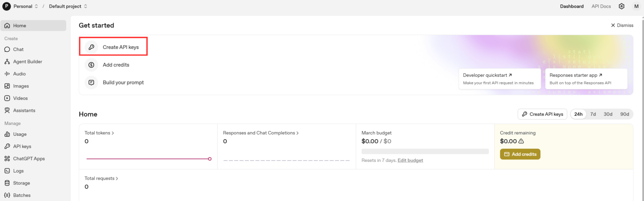Open ChatGPT Apps sidebar icon
The height and width of the screenshot is (201, 644).
coord(7,158)
